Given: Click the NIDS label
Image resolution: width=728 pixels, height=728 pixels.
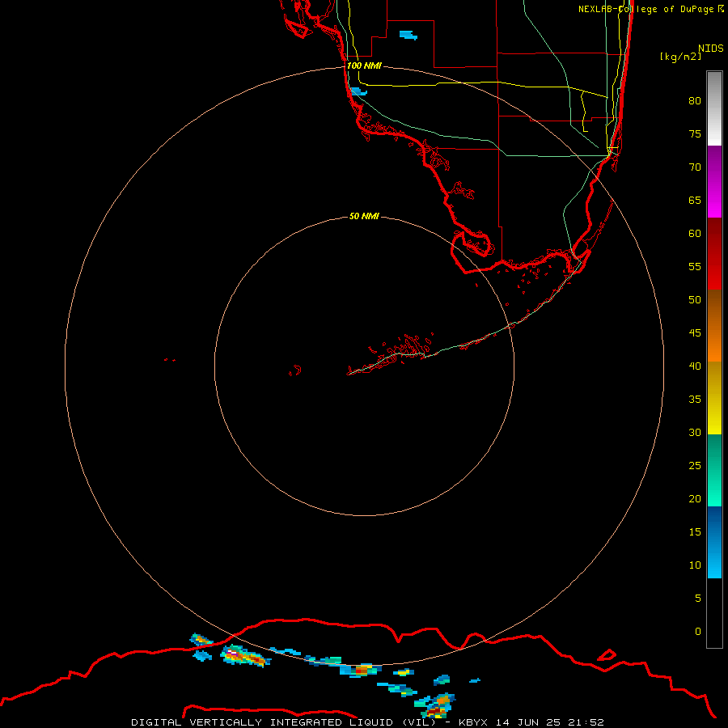Looking at the screenshot, I should 711,49.
